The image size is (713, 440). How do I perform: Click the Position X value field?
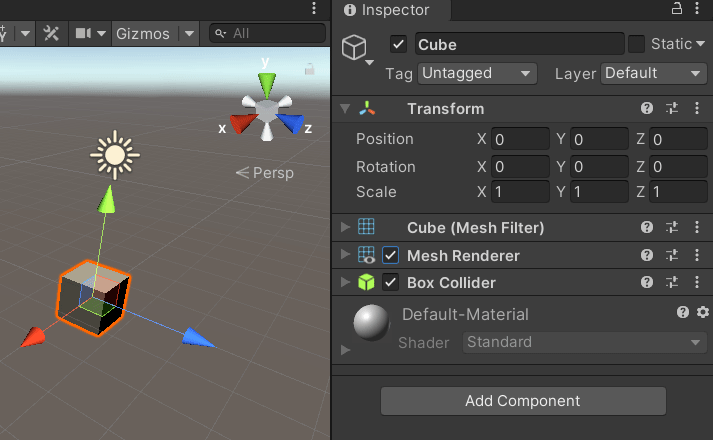point(520,139)
